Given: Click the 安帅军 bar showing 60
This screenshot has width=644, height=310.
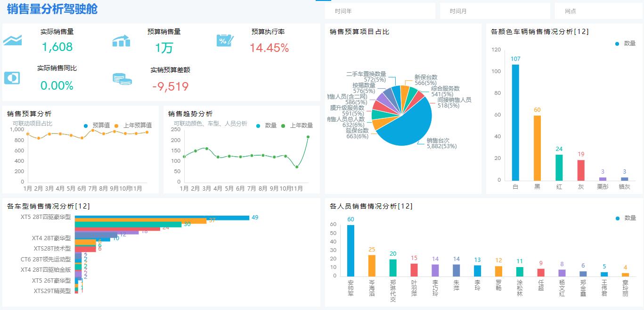Looking at the screenshot, I should (x=351, y=251).
